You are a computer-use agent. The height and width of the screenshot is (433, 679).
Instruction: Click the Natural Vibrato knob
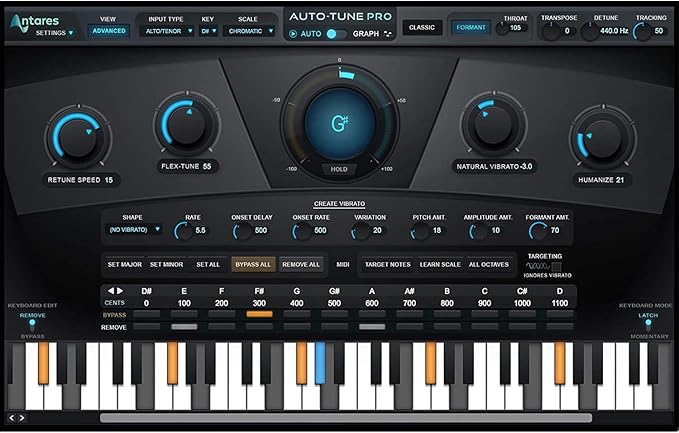click(494, 125)
